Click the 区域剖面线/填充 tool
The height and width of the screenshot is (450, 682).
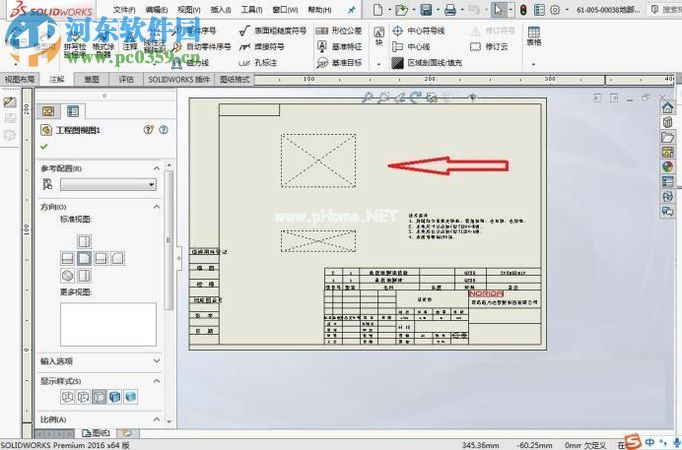pos(426,63)
